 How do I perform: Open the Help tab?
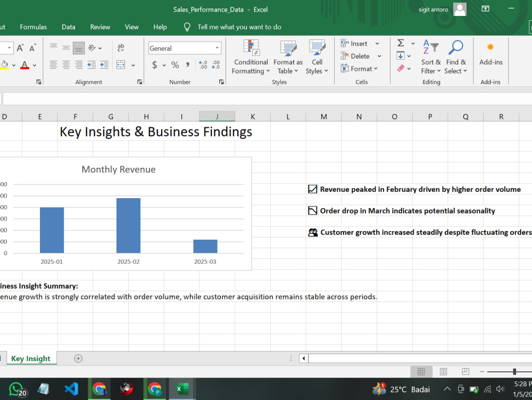click(160, 27)
